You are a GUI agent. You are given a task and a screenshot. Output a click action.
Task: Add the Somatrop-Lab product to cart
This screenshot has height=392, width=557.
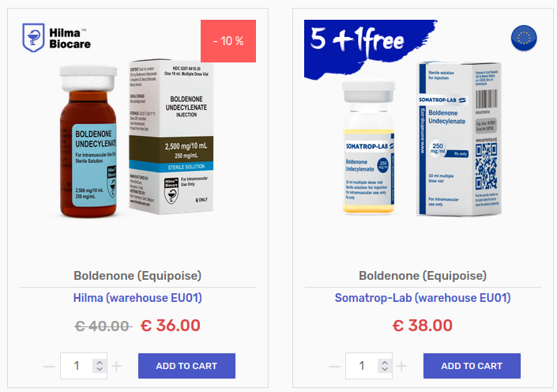tap(472, 366)
